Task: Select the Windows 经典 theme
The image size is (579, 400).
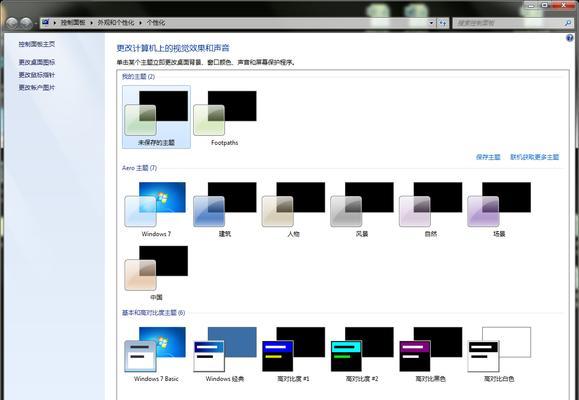Action: [225, 354]
